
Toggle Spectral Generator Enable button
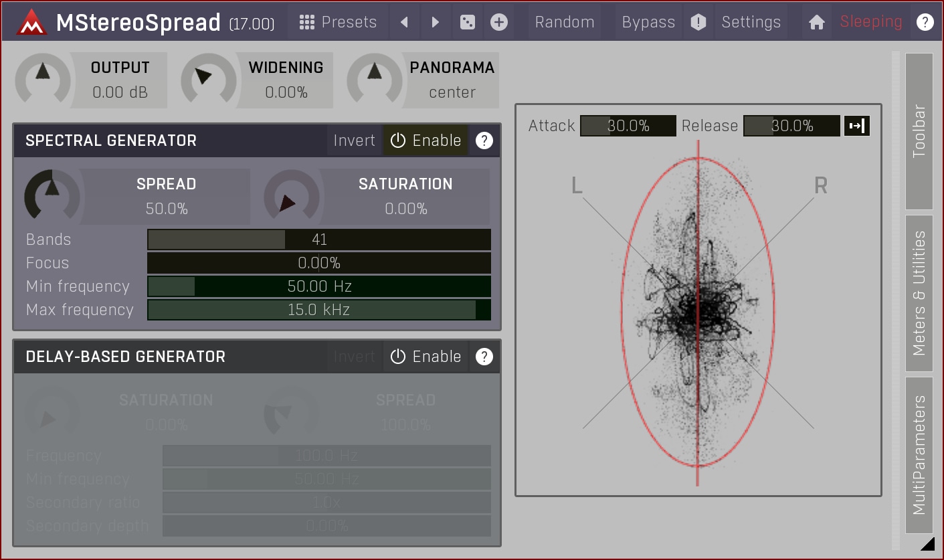pos(426,141)
